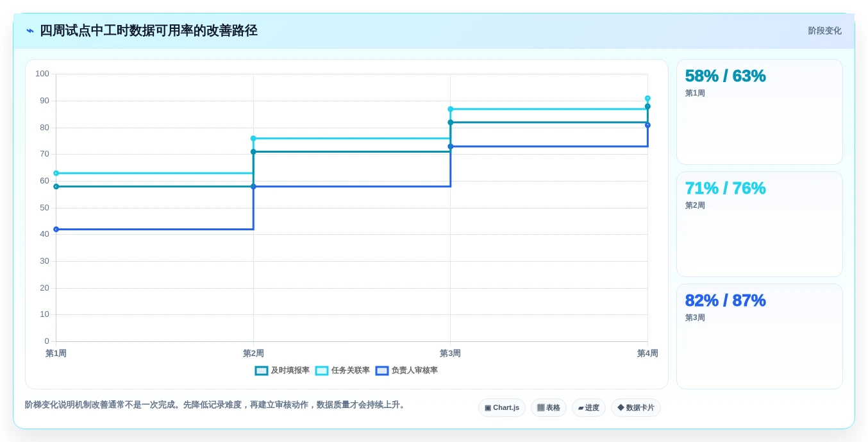Click the 阶段变化 label in header

824,31
